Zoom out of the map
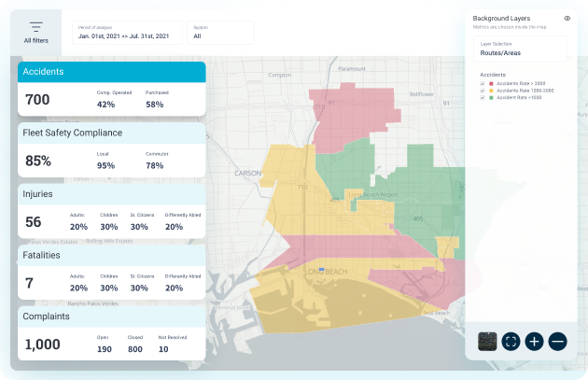 [557, 342]
